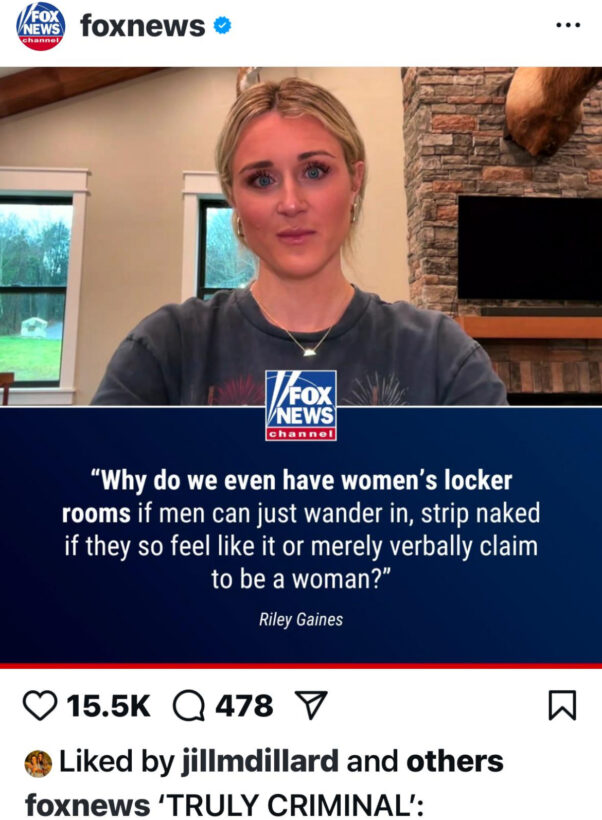This screenshot has width=602, height=820.
Task: Show others who liked the post
Action: click(x=455, y=761)
